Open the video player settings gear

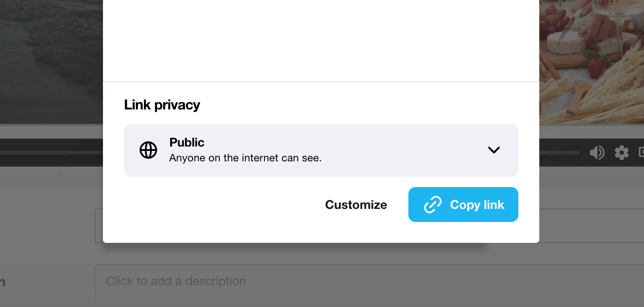coord(622,153)
